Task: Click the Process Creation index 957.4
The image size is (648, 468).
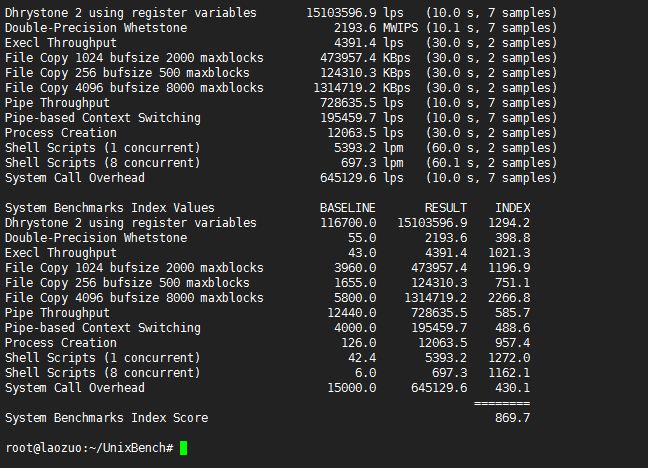Action: pyautogui.click(x=512, y=343)
